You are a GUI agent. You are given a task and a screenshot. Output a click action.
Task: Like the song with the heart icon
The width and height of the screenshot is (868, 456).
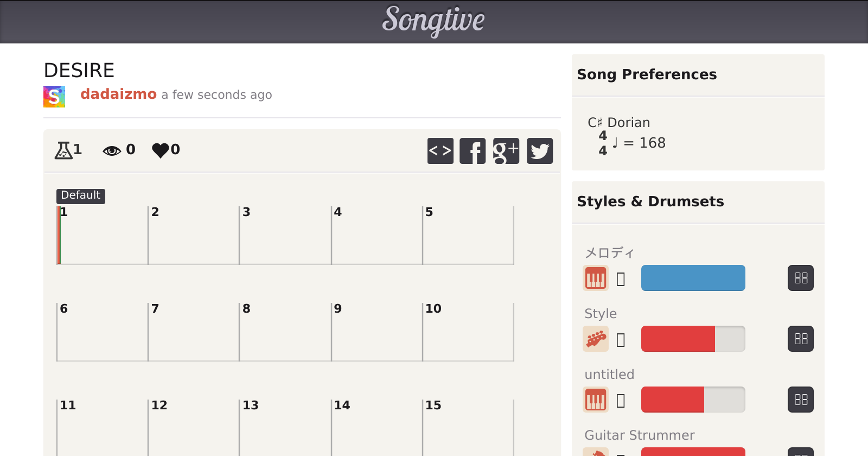pos(161,150)
